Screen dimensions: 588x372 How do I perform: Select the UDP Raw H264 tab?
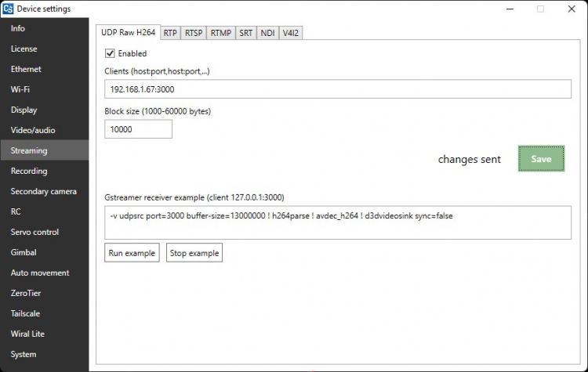(129, 32)
